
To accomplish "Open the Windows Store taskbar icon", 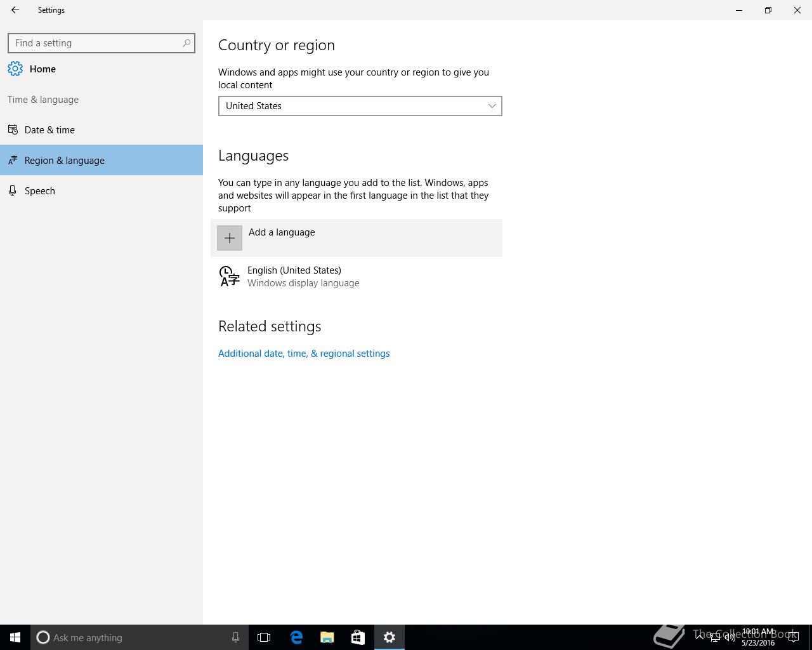I will (x=358, y=637).
